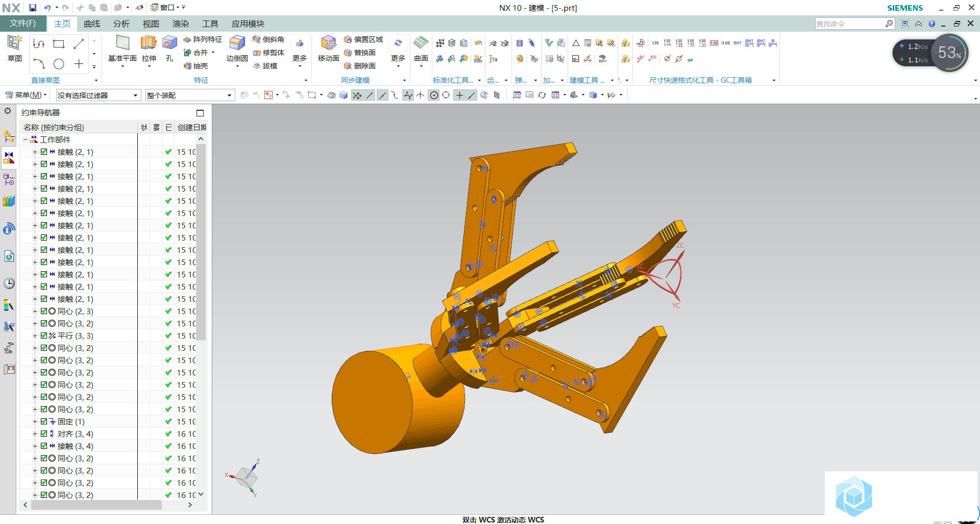980x524 pixels.
Task: Switch to the 分析 ribbon tab
Action: pyautogui.click(x=121, y=23)
